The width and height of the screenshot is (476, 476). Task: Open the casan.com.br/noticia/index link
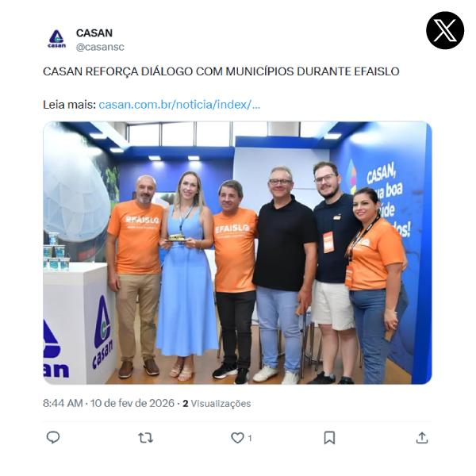click(179, 105)
